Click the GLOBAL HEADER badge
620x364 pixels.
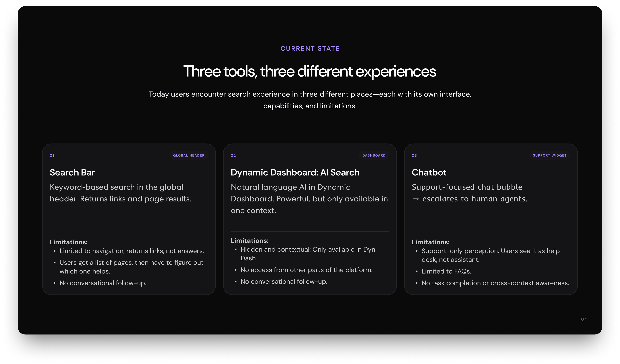click(188, 155)
